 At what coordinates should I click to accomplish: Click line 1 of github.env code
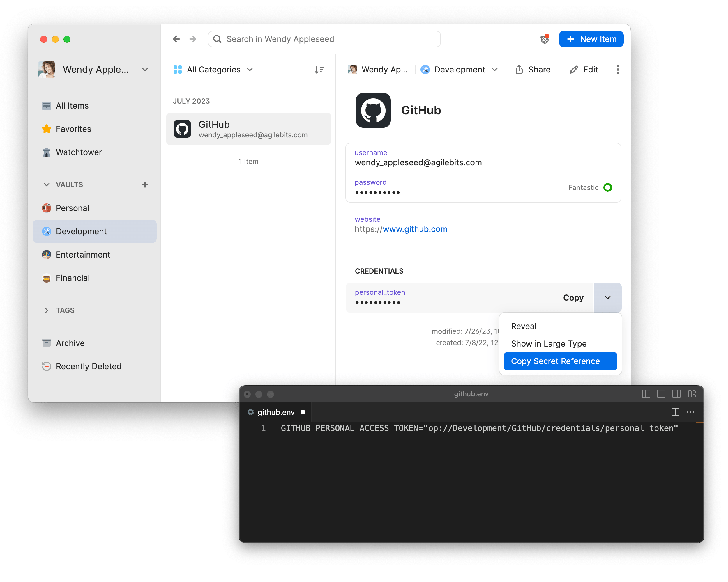pyautogui.click(x=479, y=428)
